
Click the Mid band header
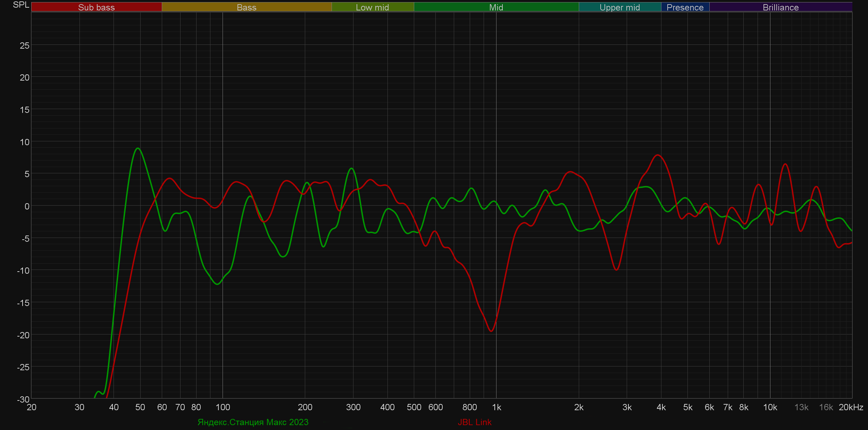496,7
